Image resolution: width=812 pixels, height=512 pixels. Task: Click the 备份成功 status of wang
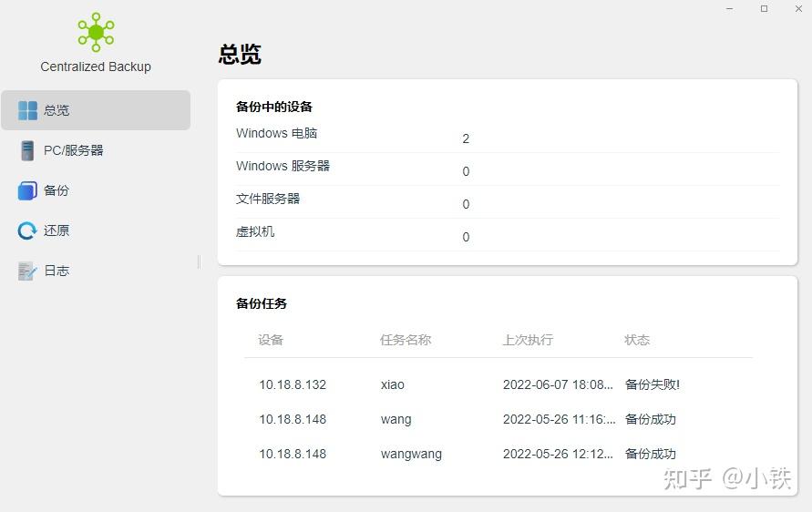coord(651,419)
